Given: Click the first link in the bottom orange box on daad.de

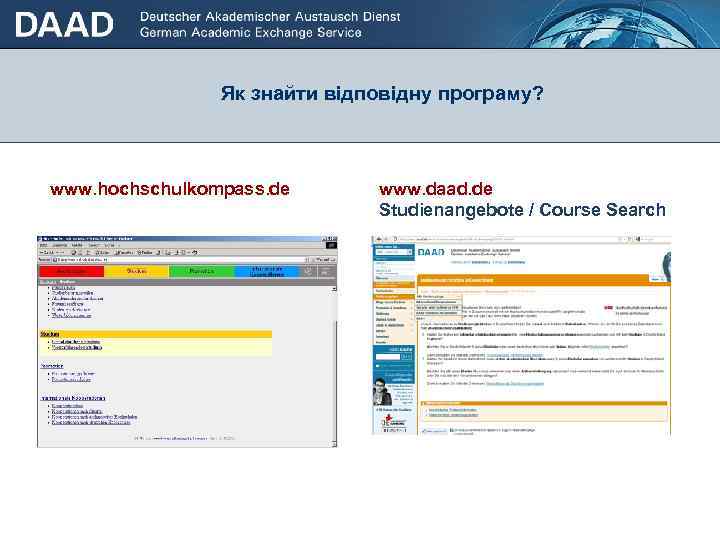Looking at the screenshot, I should (453, 410).
